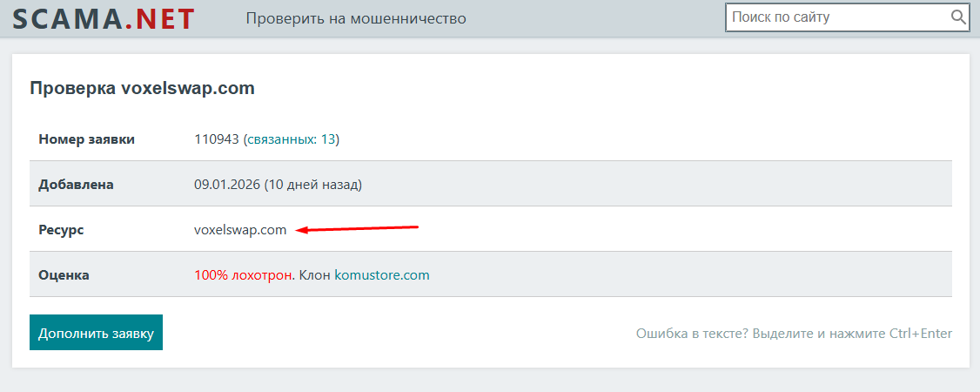
Task: Click the voxelswap.com resource value
Action: click(240, 230)
